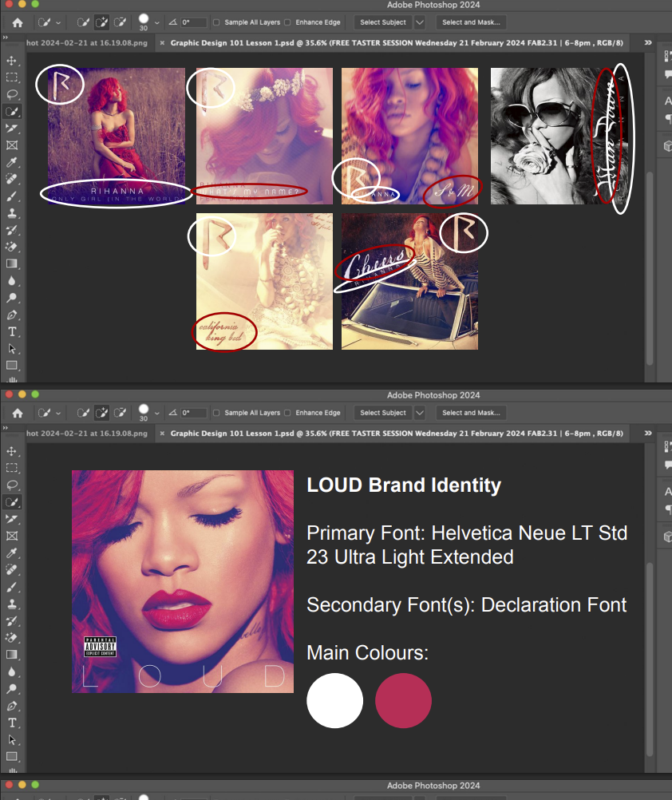The image size is (672, 800).
Task: Click the Home icon in the album covers window
Action: 18,22
